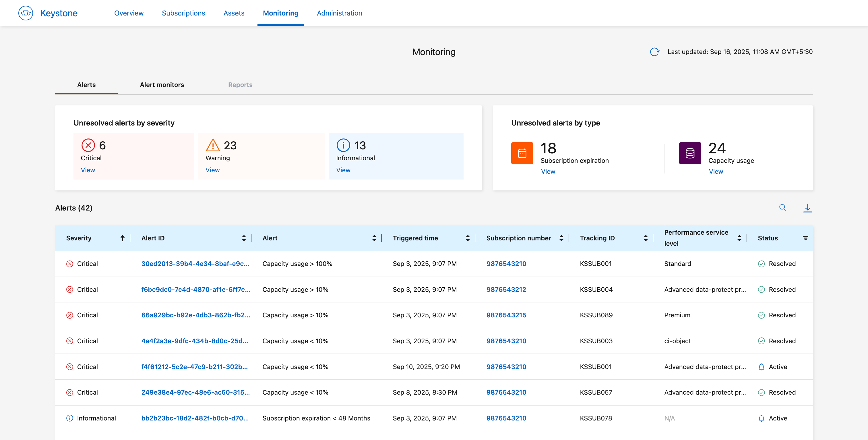Open the Status column filter icon
Image resolution: width=868 pixels, height=440 pixels.
click(805, 238)
